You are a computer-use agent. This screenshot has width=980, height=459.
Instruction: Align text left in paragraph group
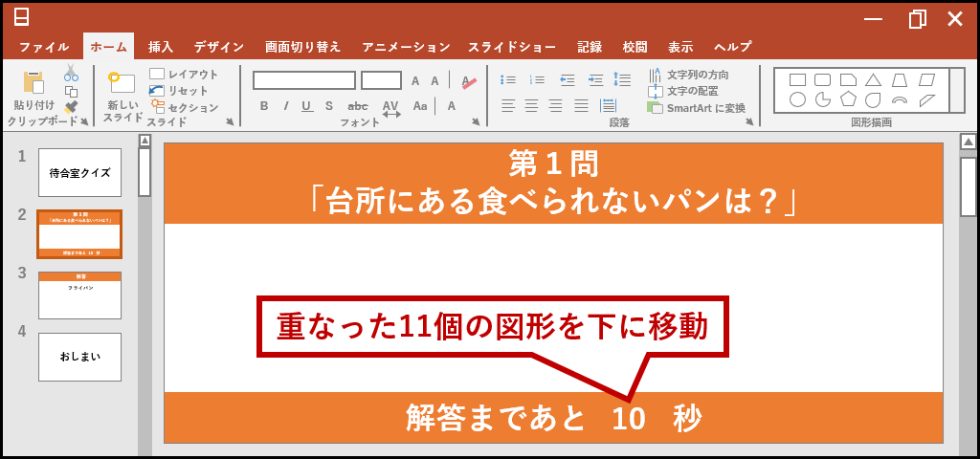(x=508, y=106)
